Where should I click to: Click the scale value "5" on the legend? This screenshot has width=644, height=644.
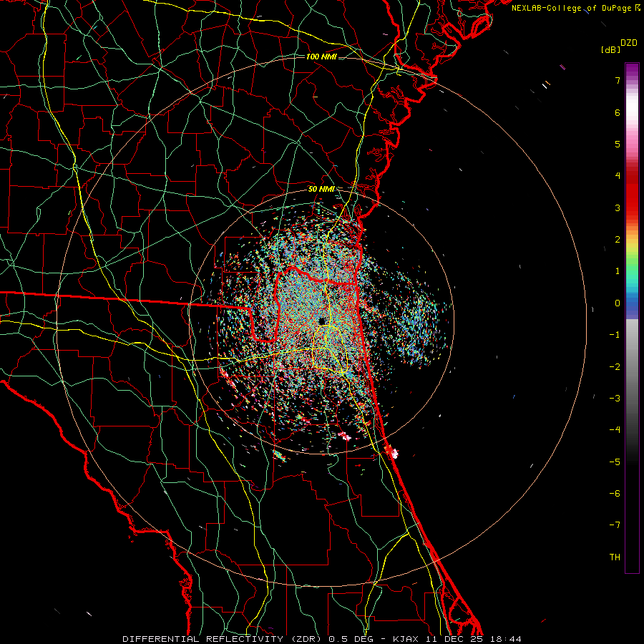point(618,144)
